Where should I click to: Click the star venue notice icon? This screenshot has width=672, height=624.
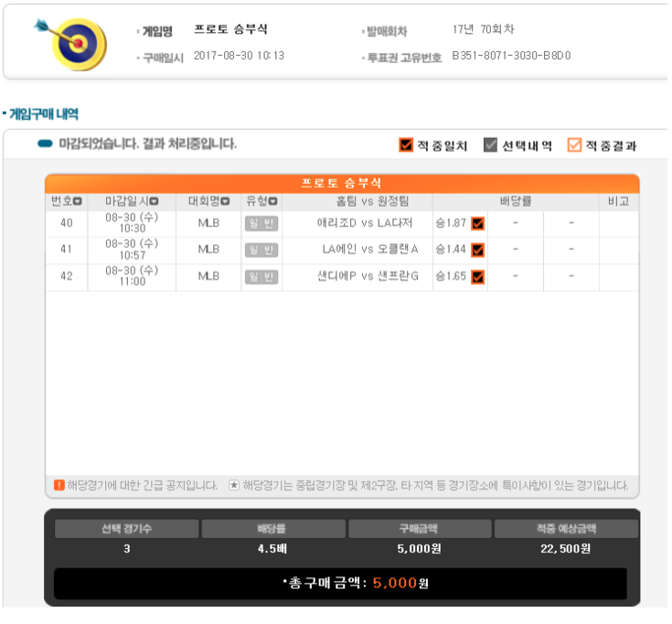pyautogui.click(x=233, y=485)
